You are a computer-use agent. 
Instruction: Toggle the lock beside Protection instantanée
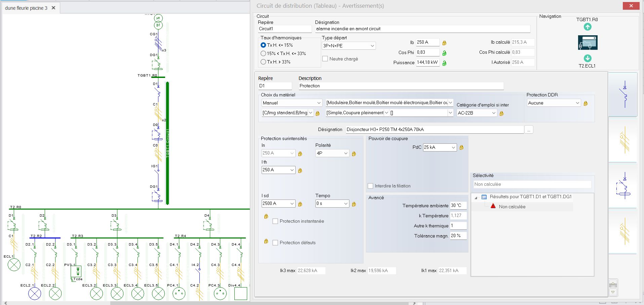pos(266,216)
